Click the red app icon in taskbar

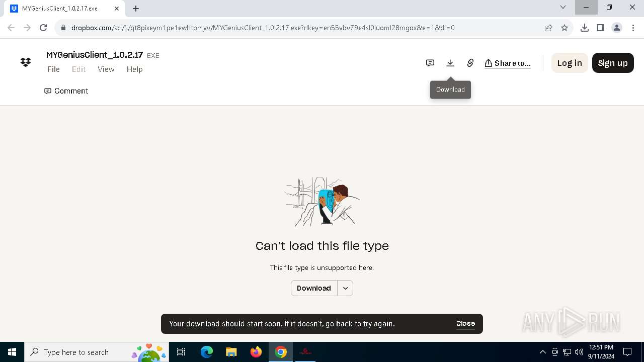tap(305, 352)
